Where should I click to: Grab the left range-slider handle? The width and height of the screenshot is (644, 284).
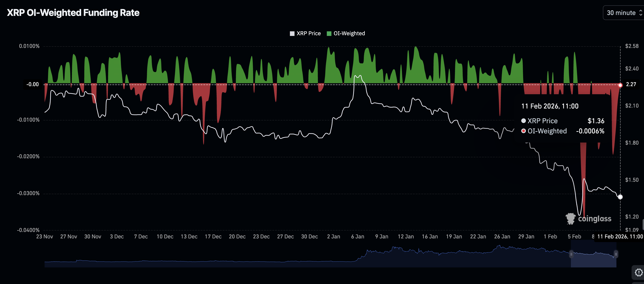pyautogui.click(x=571, y=254)
